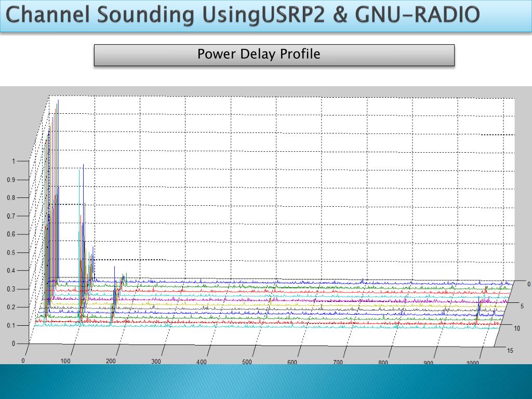Screen dimensions: 532x399
Task: Click the x-axis tick label '400'
Action: (x=201, y=362)
